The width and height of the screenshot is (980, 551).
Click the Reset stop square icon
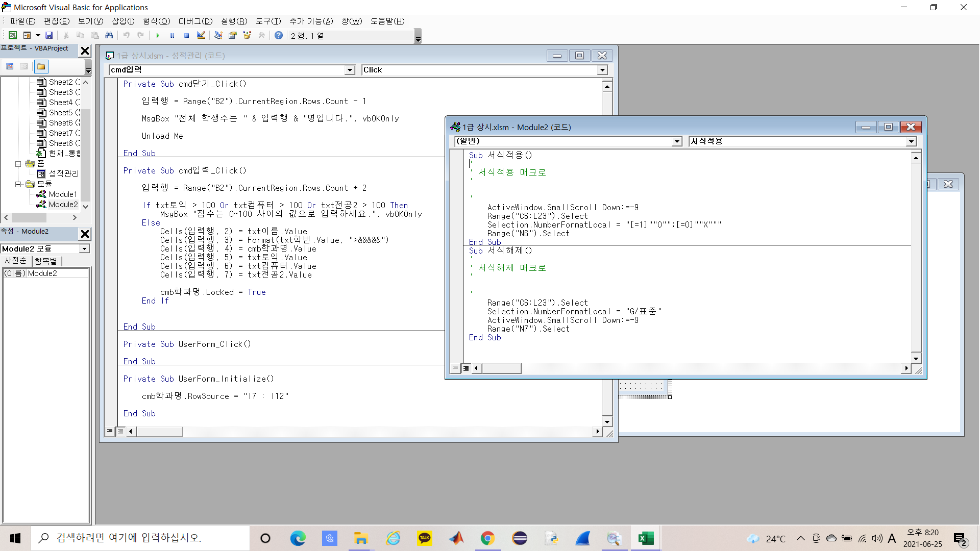(187, 35)
